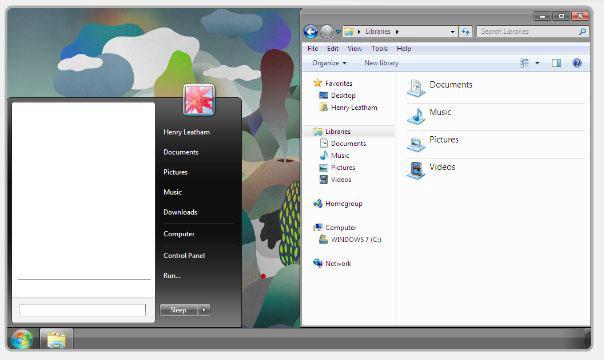The height and width of the screenshot is (360, 604).
Task: Click the Change your view icon
Action: [x=524, y=63]
